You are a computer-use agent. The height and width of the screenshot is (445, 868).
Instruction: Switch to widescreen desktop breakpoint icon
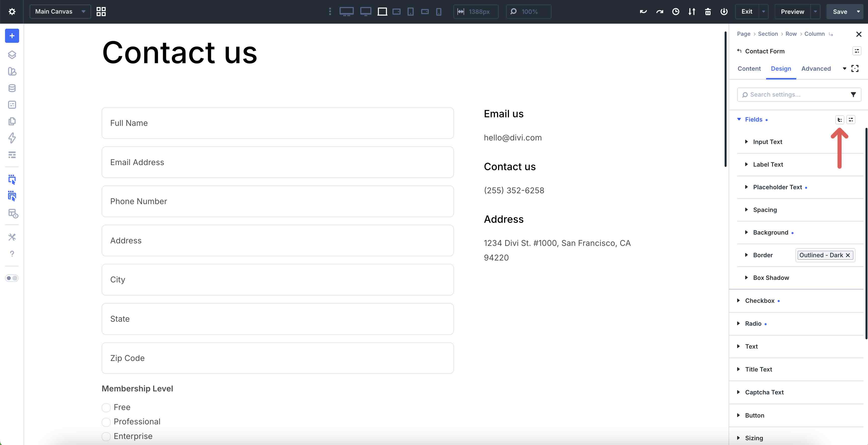tap(346, 12)
